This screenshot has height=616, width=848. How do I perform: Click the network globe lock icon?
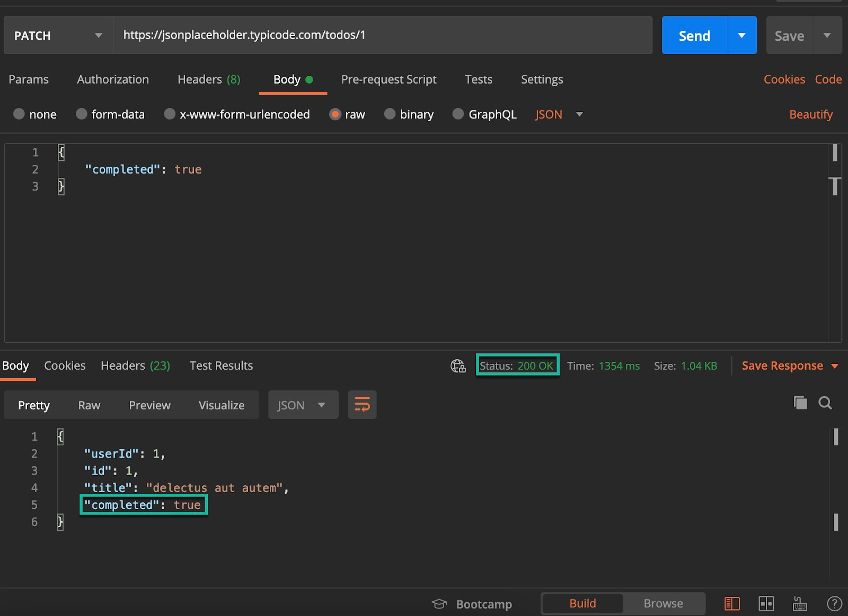pyautogui.click(x=458, y=366)
